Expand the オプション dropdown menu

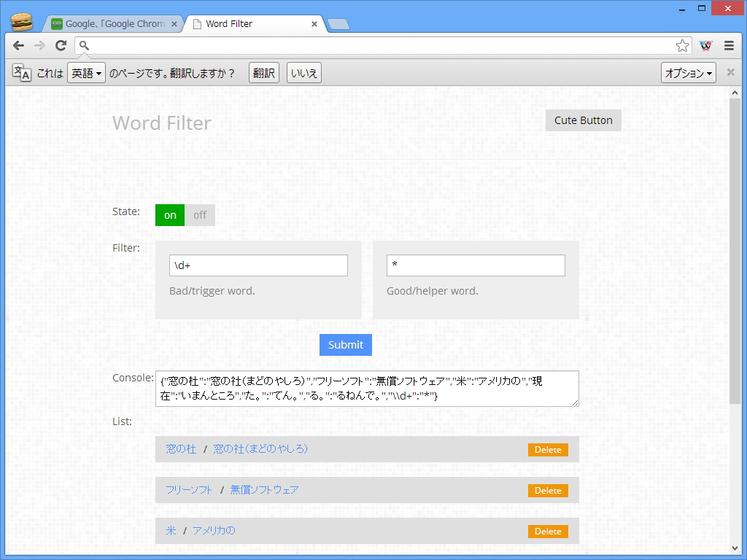688,72
